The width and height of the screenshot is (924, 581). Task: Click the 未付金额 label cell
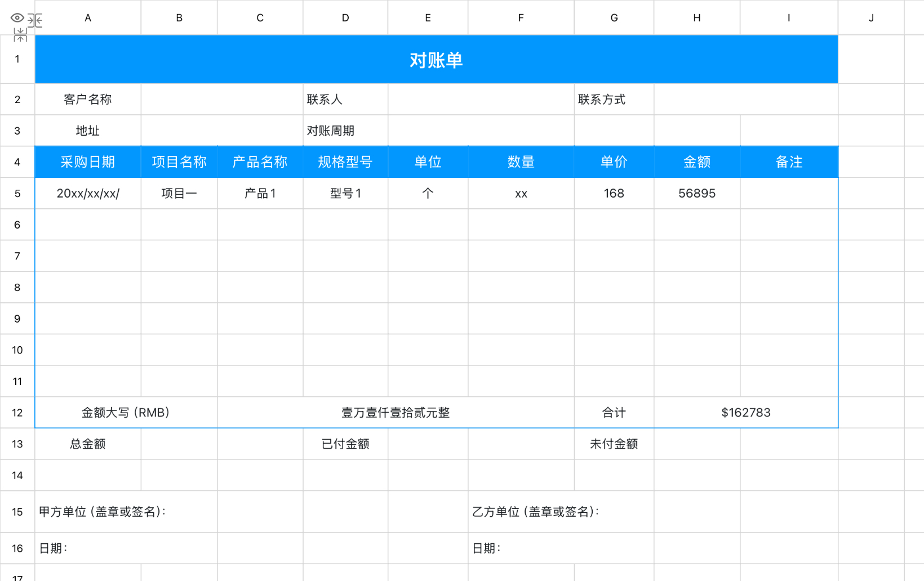click(x=614, y=444)
